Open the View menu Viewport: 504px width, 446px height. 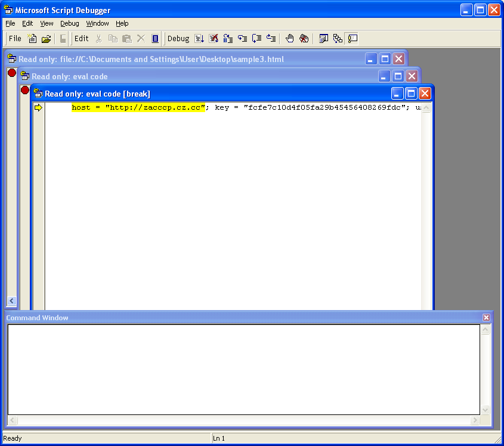[47, 23]
